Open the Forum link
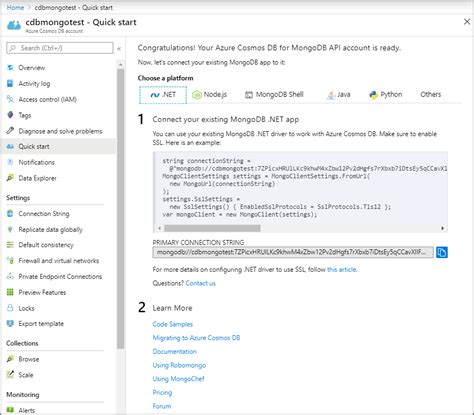Viewport: 474px width, 415px height. [162, 406]
